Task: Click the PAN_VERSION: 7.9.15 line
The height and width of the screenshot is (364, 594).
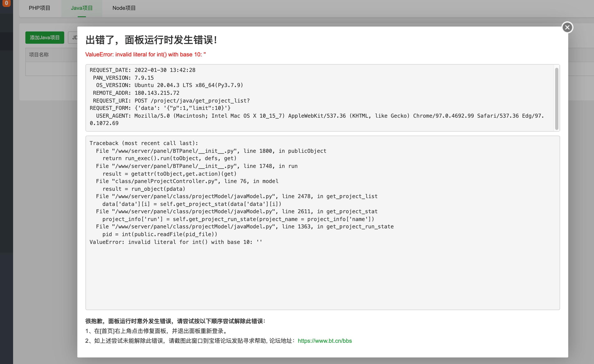Action: (123, 78)
